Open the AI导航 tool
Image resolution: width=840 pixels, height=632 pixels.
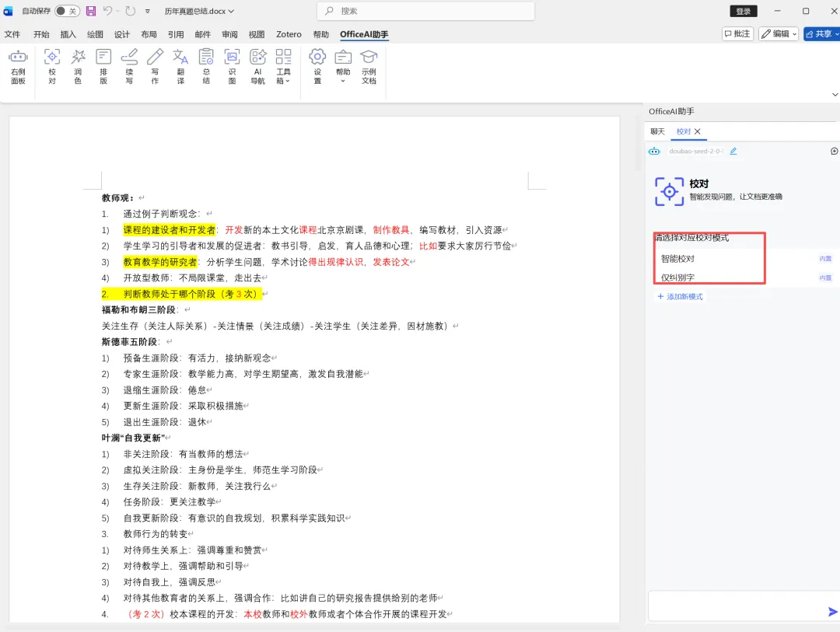257,67
